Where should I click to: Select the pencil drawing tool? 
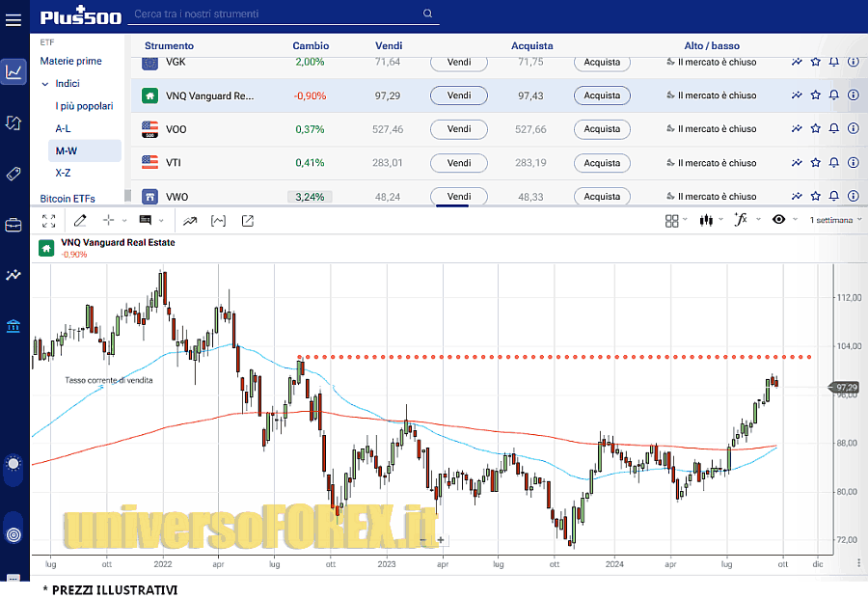point(81,221)
